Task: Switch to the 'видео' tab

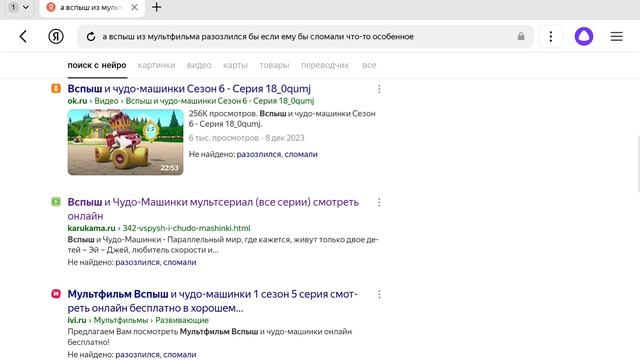Action: coord(199,65)
